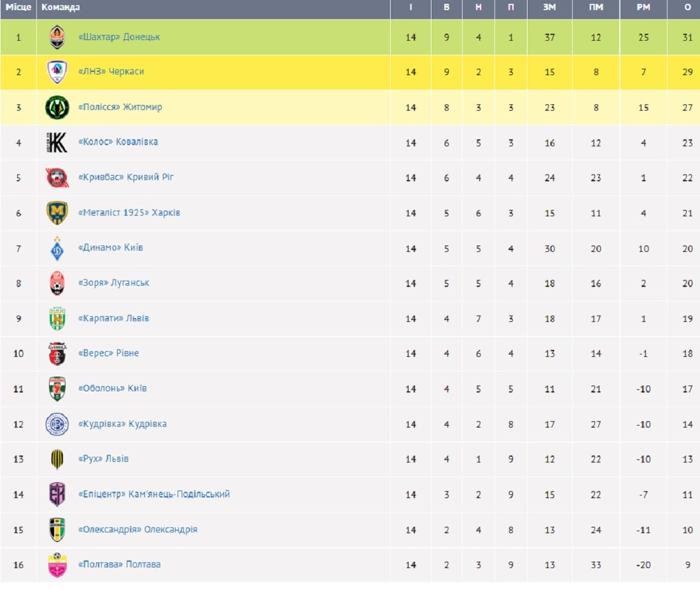Follow the «Верес» Рівне link
Screen dimensions: 700x591
pyautogui.click(x=108, y=353)
